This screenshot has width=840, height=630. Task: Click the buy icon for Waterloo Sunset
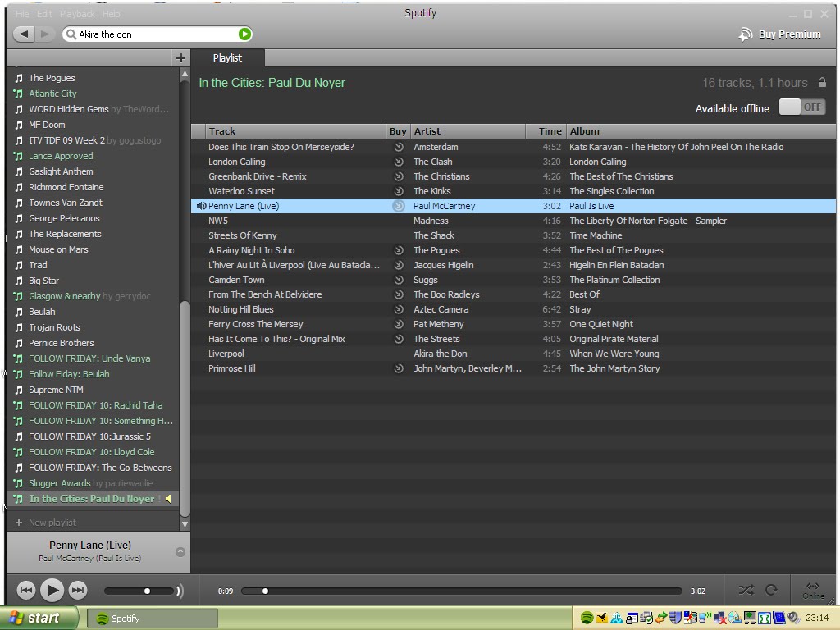(x=399, y=191)
